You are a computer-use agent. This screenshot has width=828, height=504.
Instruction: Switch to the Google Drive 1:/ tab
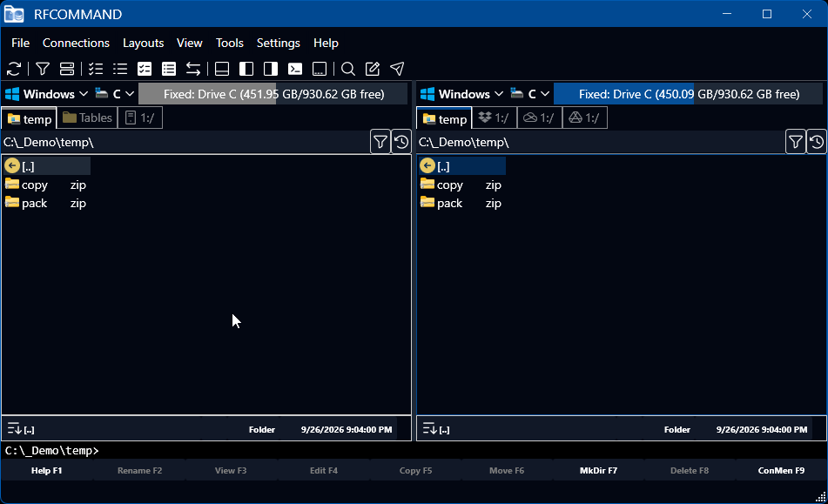(584, 118)
